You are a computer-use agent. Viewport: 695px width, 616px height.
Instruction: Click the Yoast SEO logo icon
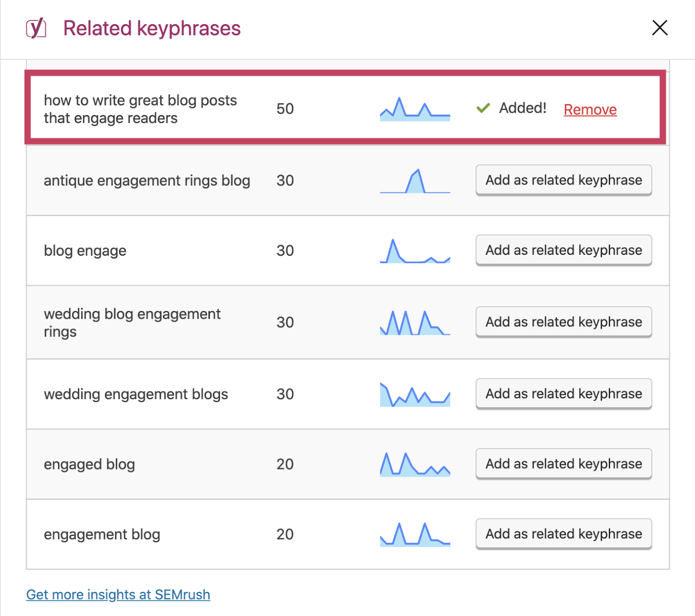(x=36, y=28)
